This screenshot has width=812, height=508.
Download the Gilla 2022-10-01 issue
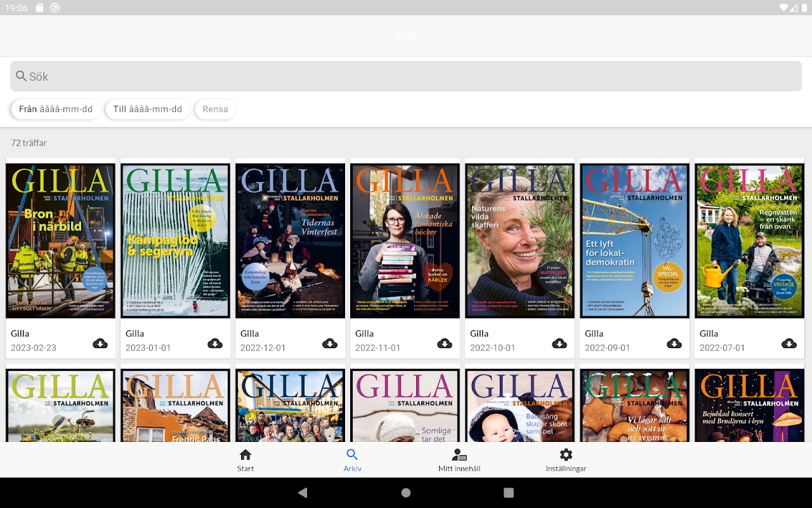point(560,344)
